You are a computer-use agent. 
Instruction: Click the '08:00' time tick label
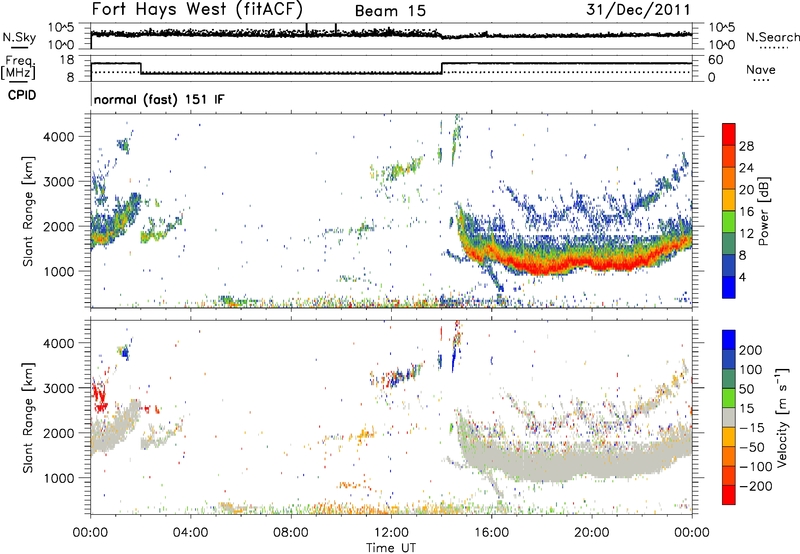[291, 533]
